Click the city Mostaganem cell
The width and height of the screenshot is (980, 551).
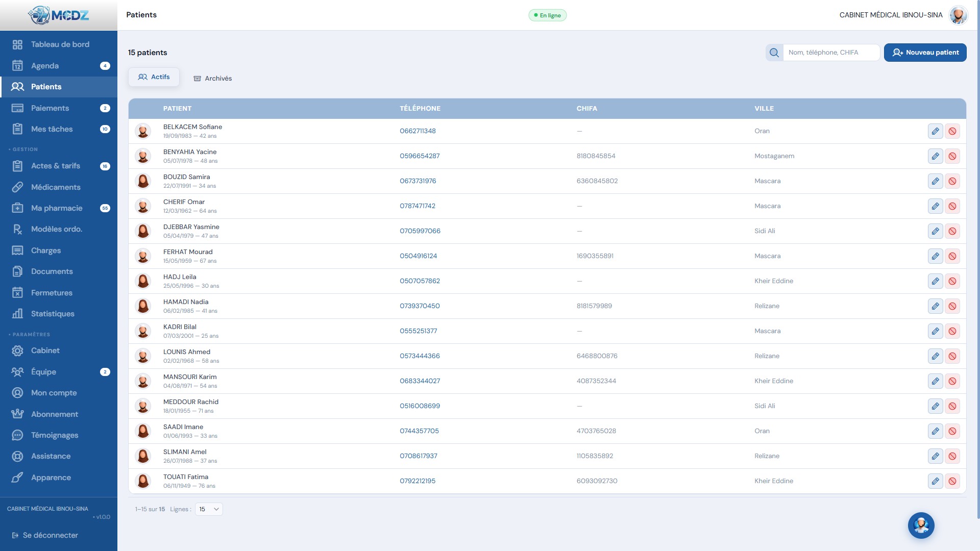(x=774, y=156)
